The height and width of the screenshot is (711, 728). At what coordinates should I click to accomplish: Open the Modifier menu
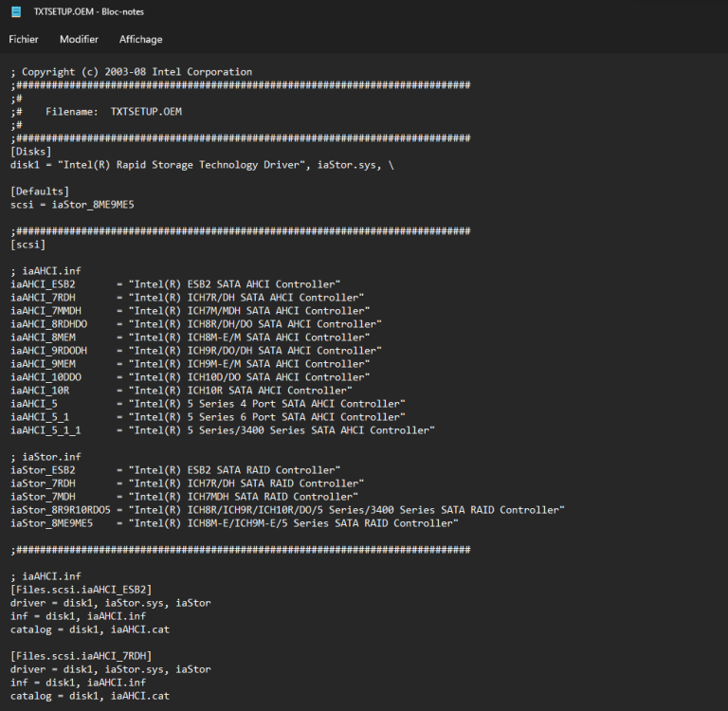coord(79,39)
